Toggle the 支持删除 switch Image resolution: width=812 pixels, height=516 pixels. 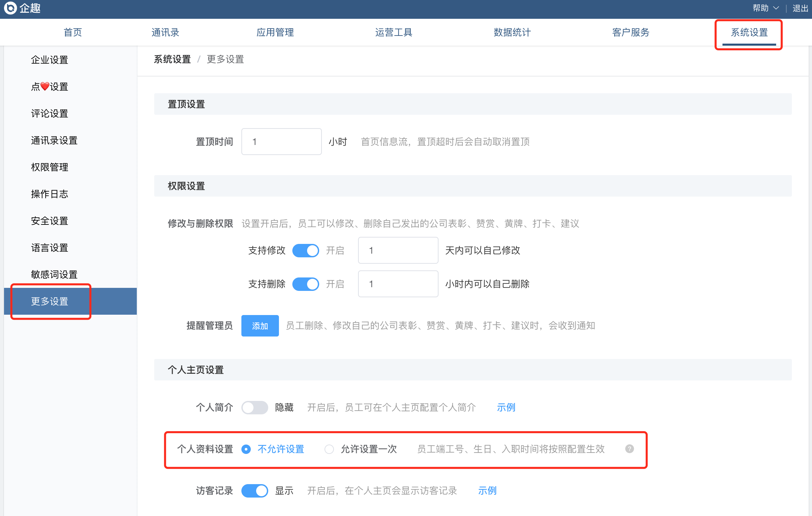tap(305, 284)
